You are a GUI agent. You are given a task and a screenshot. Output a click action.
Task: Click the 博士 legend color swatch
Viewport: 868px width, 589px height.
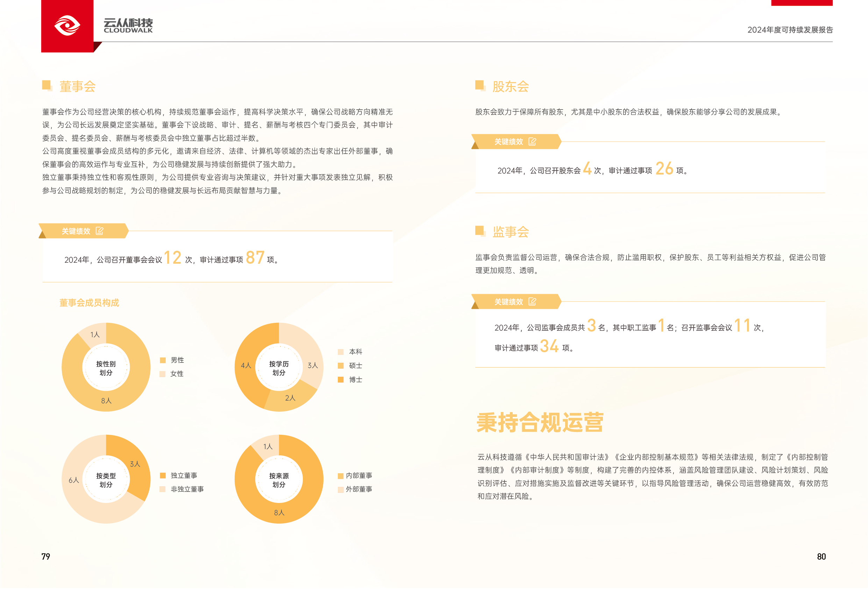coord(341,380)
